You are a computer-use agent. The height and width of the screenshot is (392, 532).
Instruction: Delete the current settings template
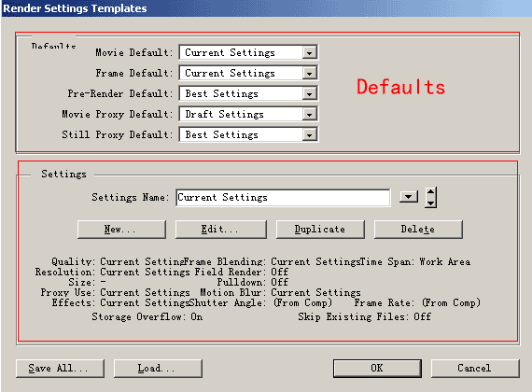418,230
